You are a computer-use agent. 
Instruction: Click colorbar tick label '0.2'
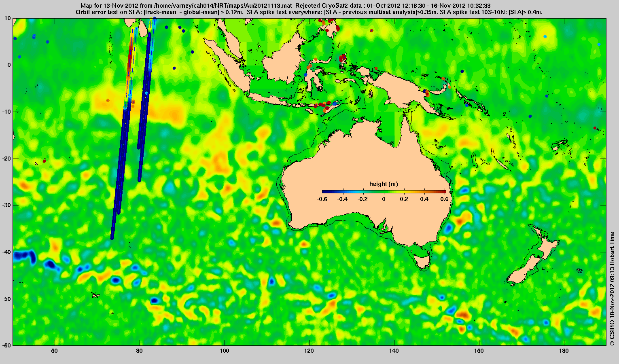click(x=405, y=199)
